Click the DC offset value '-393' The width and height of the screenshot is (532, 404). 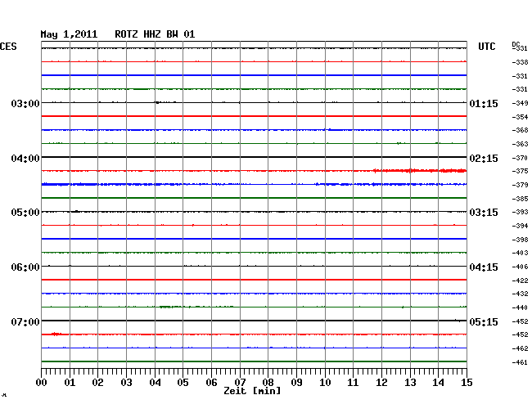coord(520,212)
